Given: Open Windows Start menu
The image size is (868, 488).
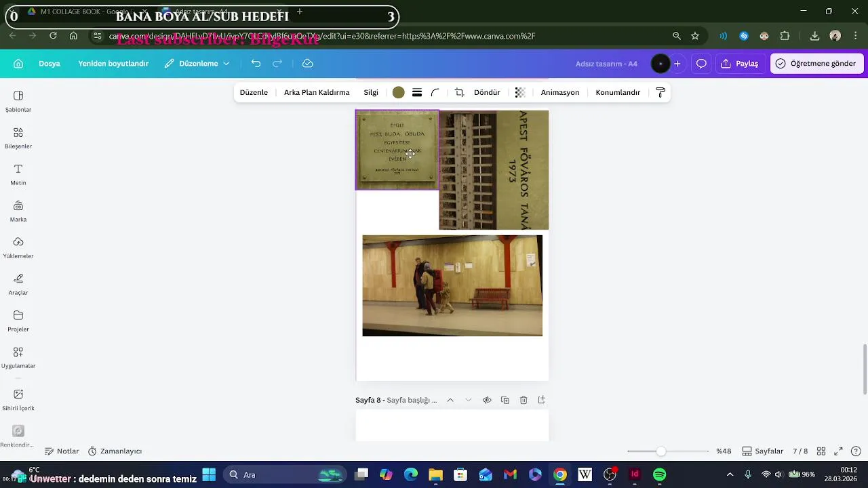Looking at the screenshot, I should pyautogui.click(x=209, y=474).
